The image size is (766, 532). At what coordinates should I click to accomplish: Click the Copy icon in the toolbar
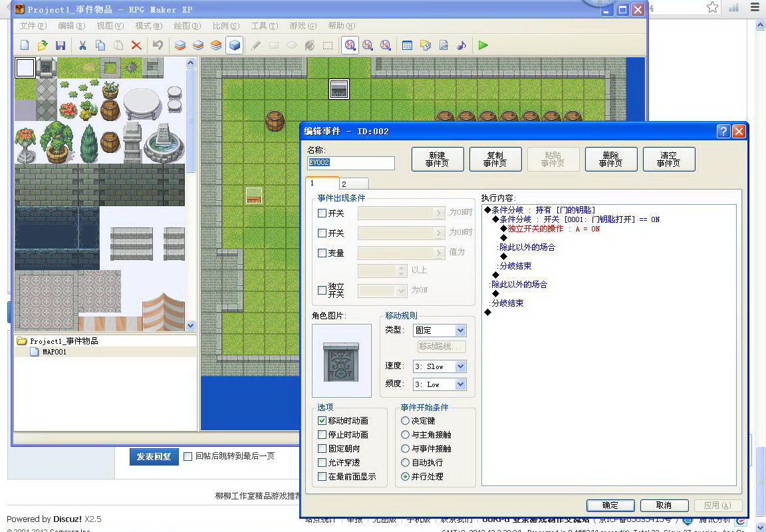coord(100,45)
